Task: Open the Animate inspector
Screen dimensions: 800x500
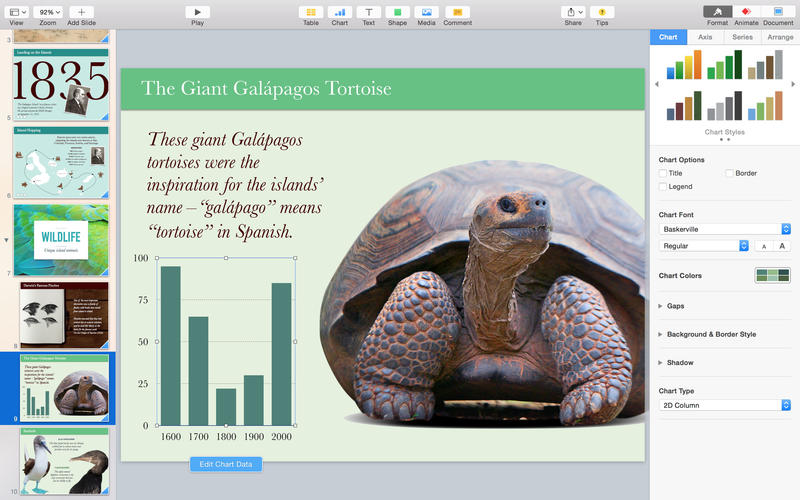Action: pyautogui.click(x=745, y=12)
